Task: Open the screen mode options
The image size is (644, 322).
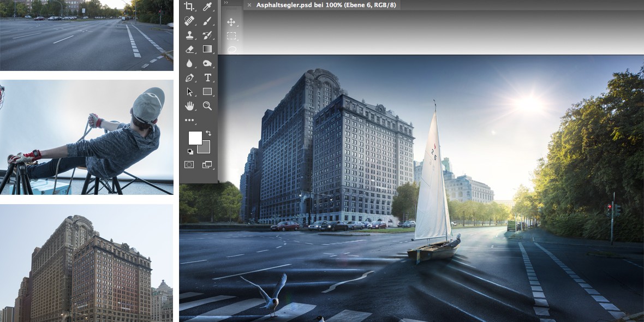Action: coord(207,164)
